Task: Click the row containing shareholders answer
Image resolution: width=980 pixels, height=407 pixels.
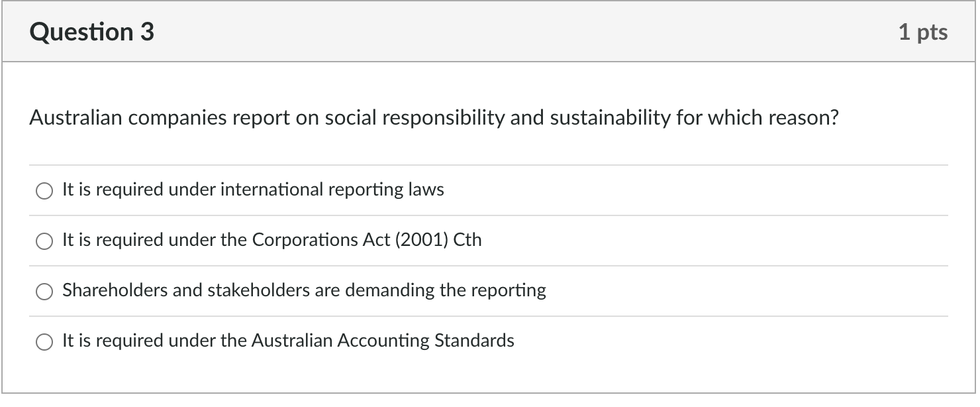Action: pyautogui.click(x=490, y=290)
